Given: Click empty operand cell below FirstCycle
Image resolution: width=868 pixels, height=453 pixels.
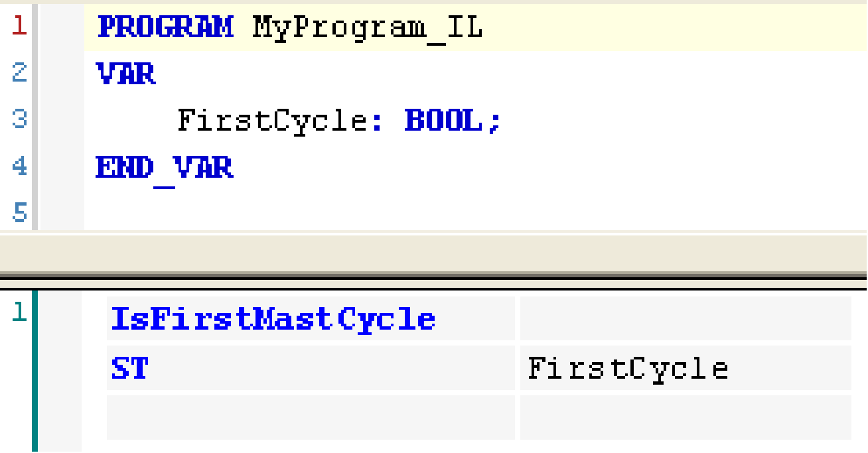Looking at the screenshot, I should [x=685, y=417].
